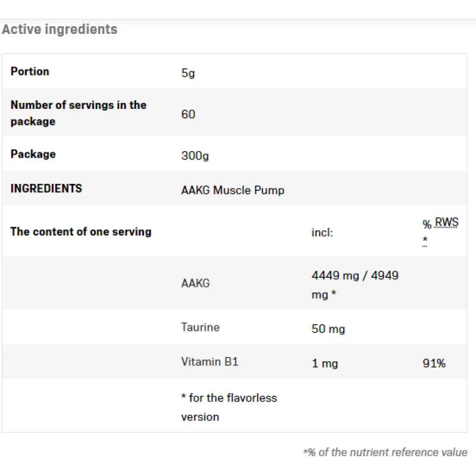Select the INGREDIENTS row label
This screenshot has height=476, width=476.
[x=46, y=189]
